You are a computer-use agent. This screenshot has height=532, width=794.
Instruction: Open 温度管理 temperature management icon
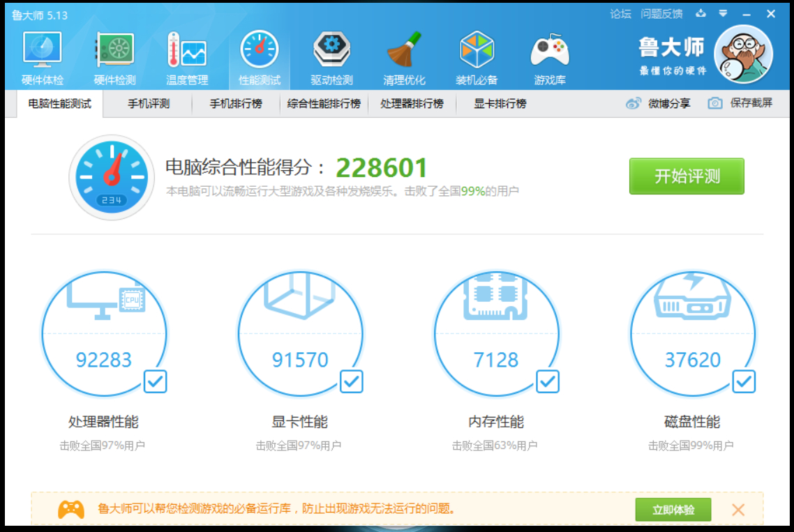(187, 58)
